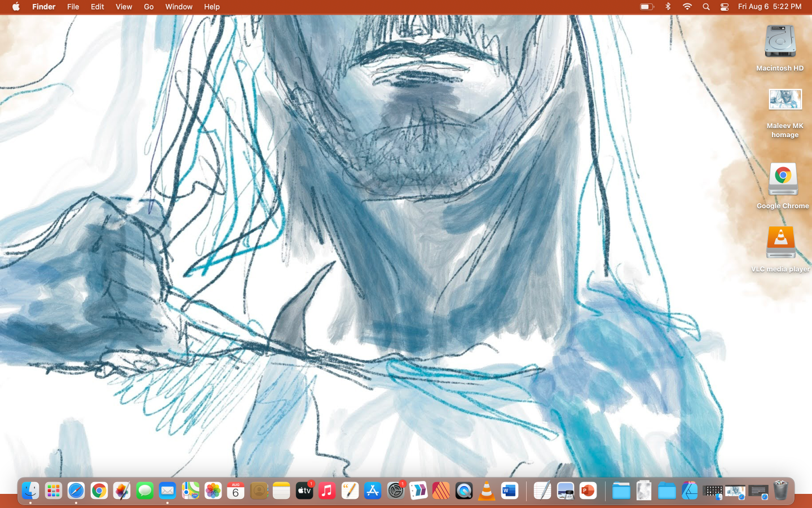The width and height of the screenshot is (812, 508).
Task: Open the Pages app in the Dock
Action: (350, 491)
